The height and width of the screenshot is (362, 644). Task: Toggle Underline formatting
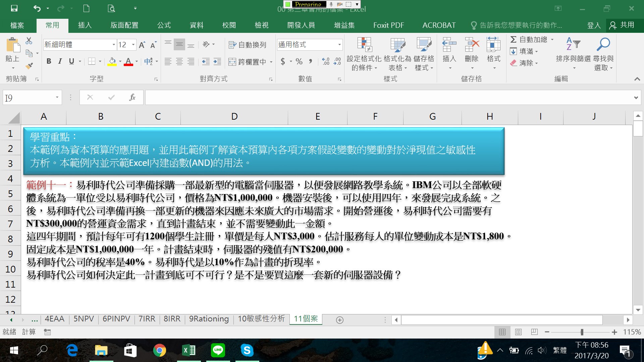tap(71, 61)
